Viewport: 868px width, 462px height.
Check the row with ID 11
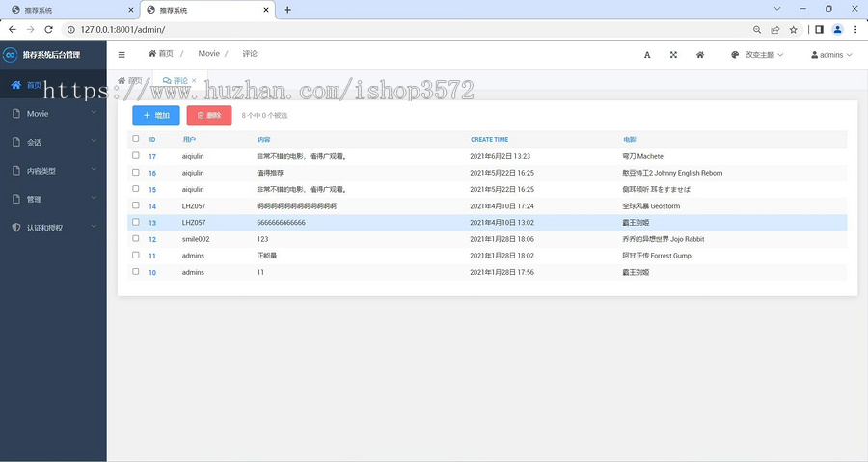pos(136,255)
